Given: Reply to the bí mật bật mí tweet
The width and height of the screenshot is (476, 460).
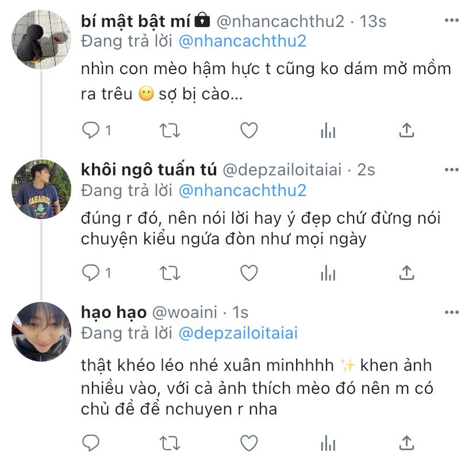Looking at the screenshot, I should coord(90,131).
